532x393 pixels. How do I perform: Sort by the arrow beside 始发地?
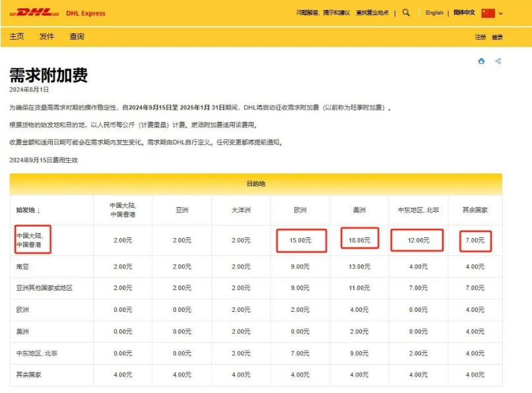coord(38,210)
